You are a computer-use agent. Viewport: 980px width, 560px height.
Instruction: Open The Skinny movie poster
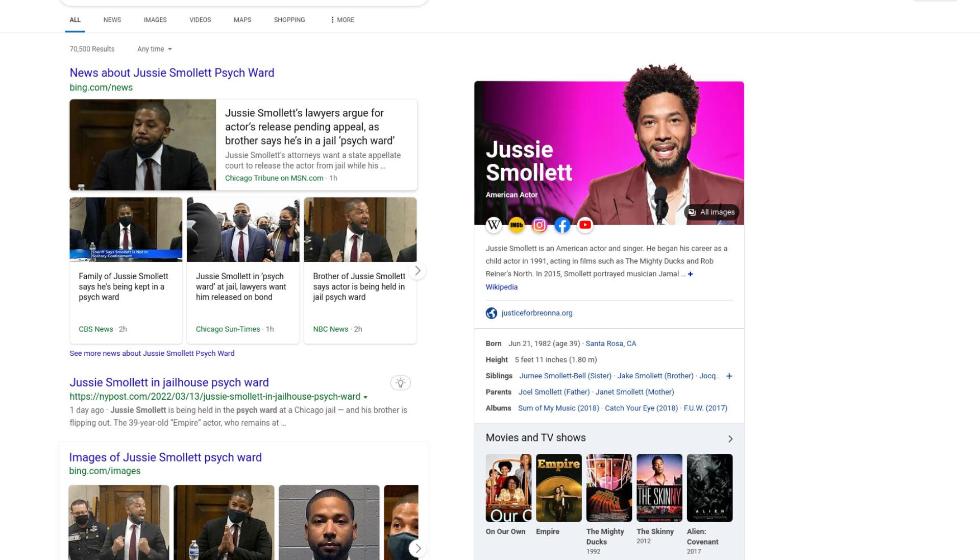(x=659, y=488)
